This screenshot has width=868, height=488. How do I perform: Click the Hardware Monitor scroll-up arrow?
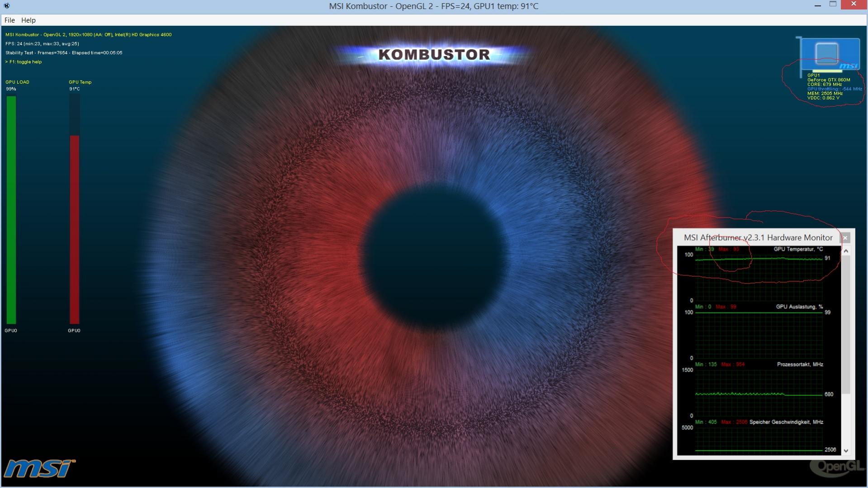point(846,251)
